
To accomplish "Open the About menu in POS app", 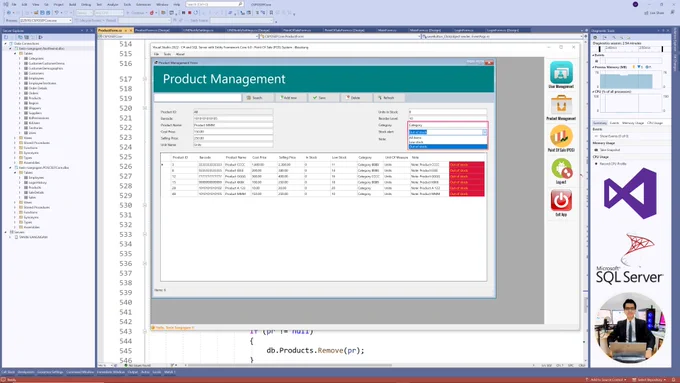I will (x=180, y=54).
